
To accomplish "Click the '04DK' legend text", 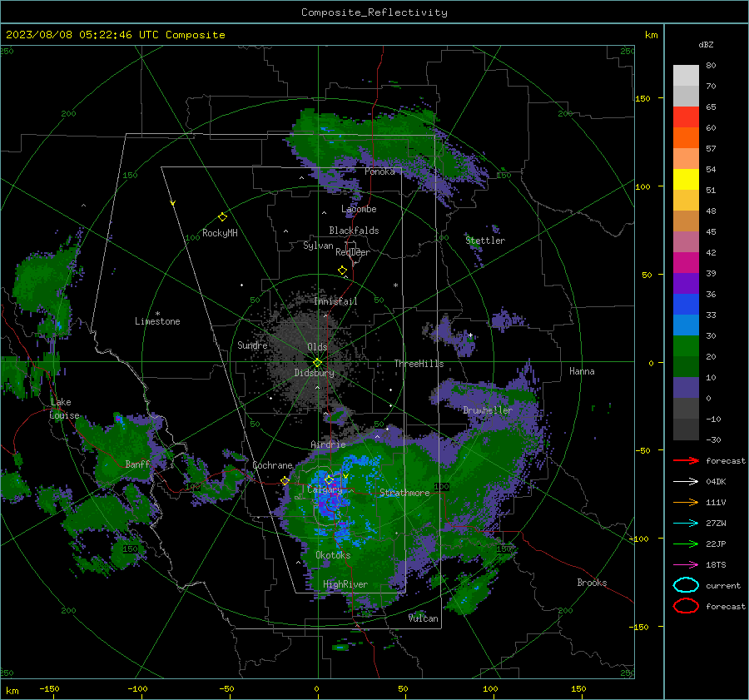I will click(716, 482).
